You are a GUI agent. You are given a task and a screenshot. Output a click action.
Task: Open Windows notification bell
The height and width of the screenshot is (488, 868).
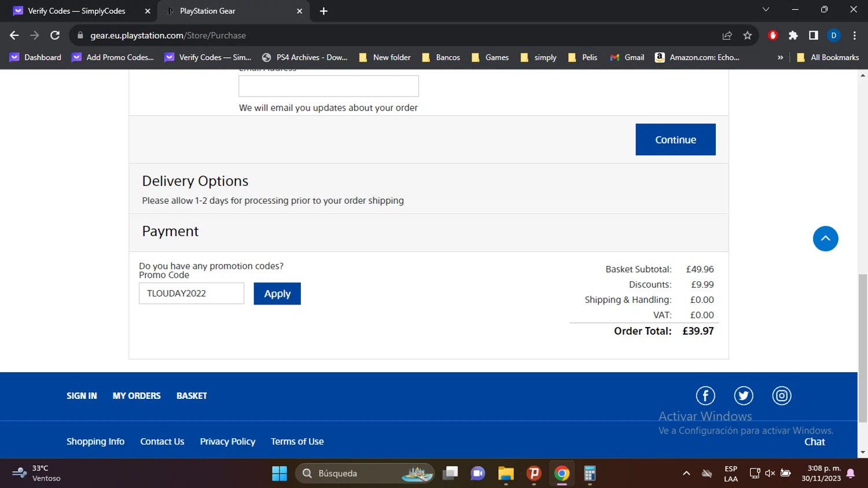[x=851, y=474]
